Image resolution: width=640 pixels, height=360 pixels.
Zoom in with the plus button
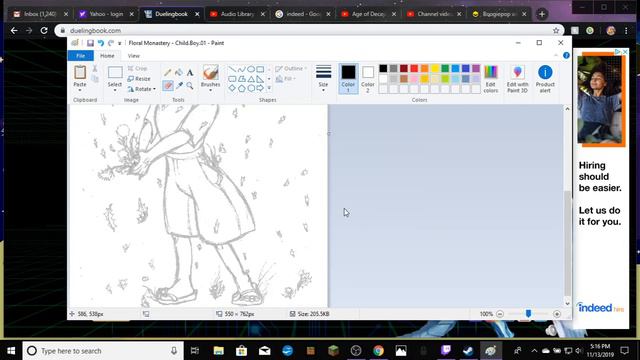(557, 314)
